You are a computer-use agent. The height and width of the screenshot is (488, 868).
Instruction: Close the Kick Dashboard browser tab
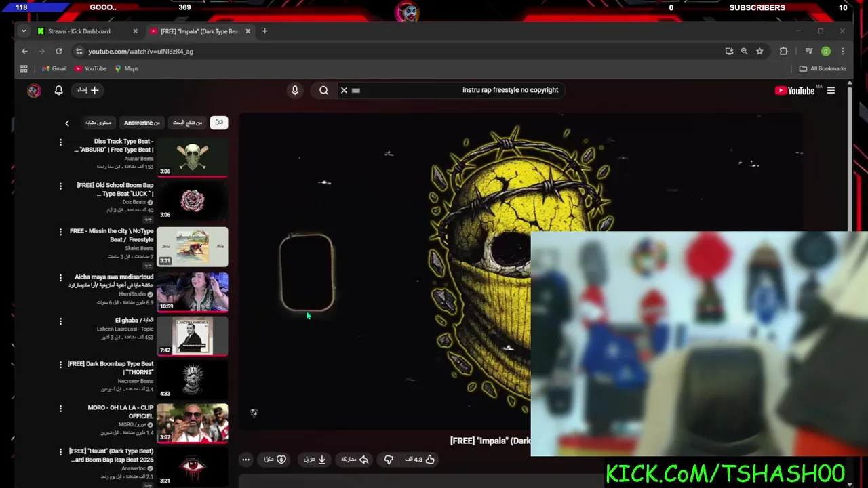pos(135,31)
